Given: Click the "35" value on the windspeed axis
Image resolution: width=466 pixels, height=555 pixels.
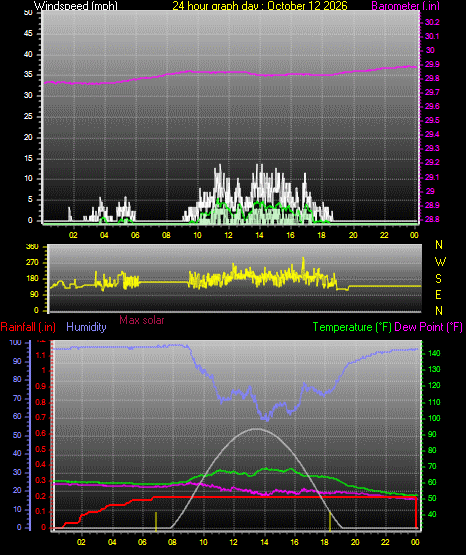Looking at the screenshot, I should click(28, 75).
